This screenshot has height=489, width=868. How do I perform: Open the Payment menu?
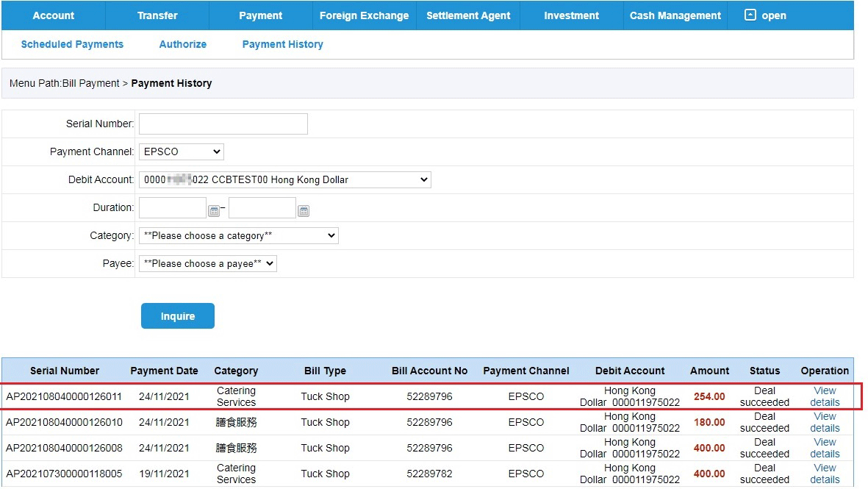(x=261, y=15)
